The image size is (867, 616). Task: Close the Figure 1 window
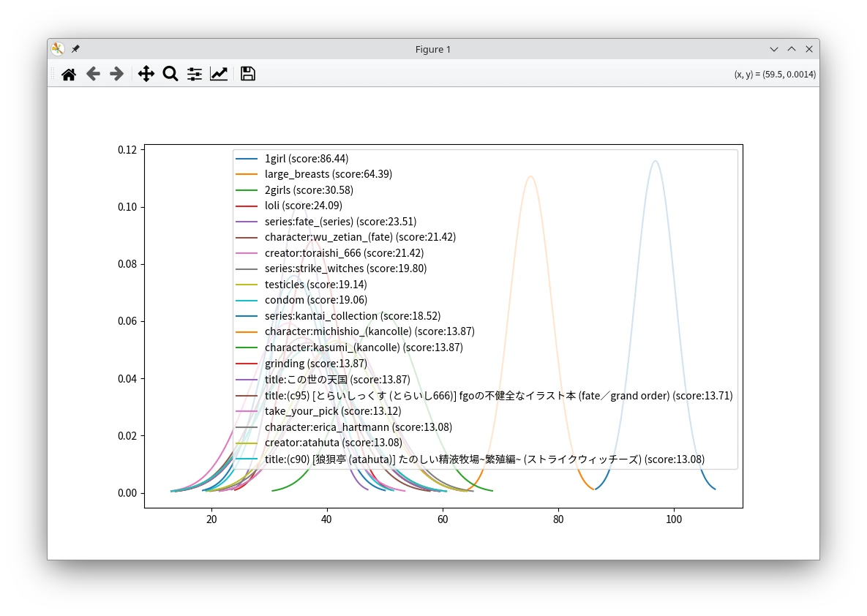[x=809, y=49]
